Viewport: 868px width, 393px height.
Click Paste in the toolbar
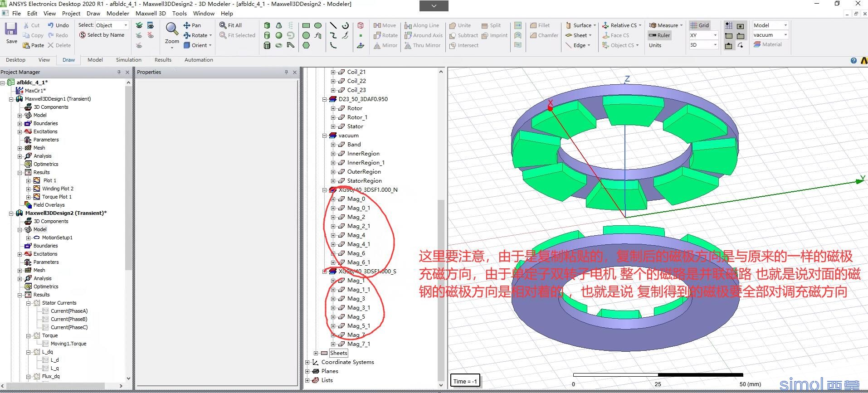(x=34, y=45)
